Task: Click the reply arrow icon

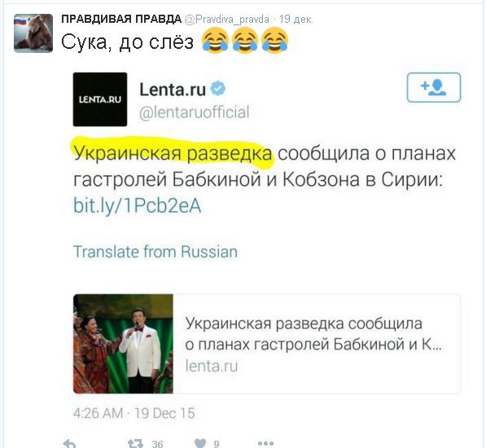Action: pyautogui.click(x=69, y=444)
